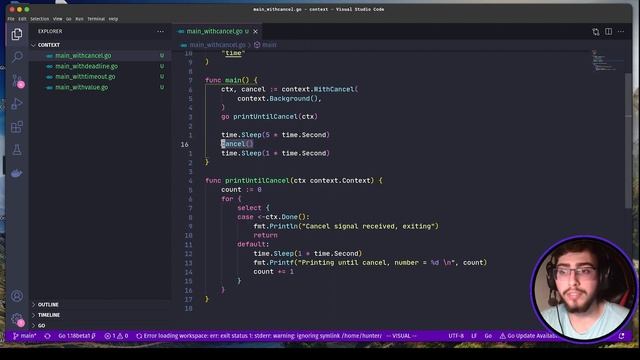Select the Go language mode in status bar
The width and height of the screenshot is (640, 360).
(488, 336)
